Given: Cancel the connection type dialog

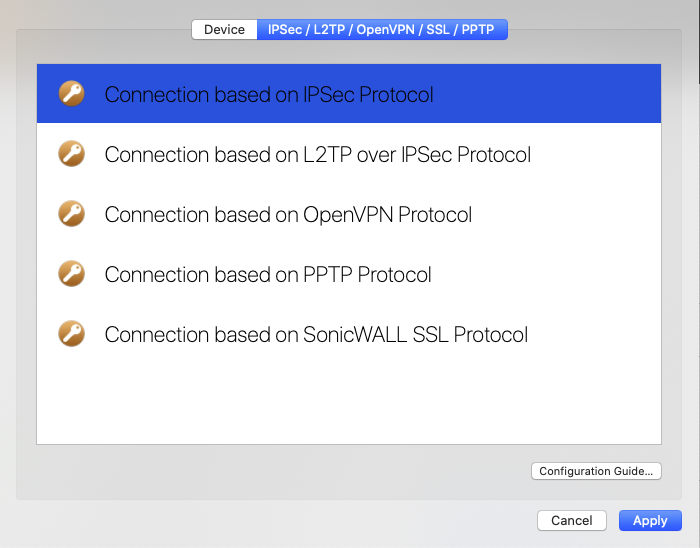Looking at the screenshot, I should pyautogui.click(x=571, y=520).
